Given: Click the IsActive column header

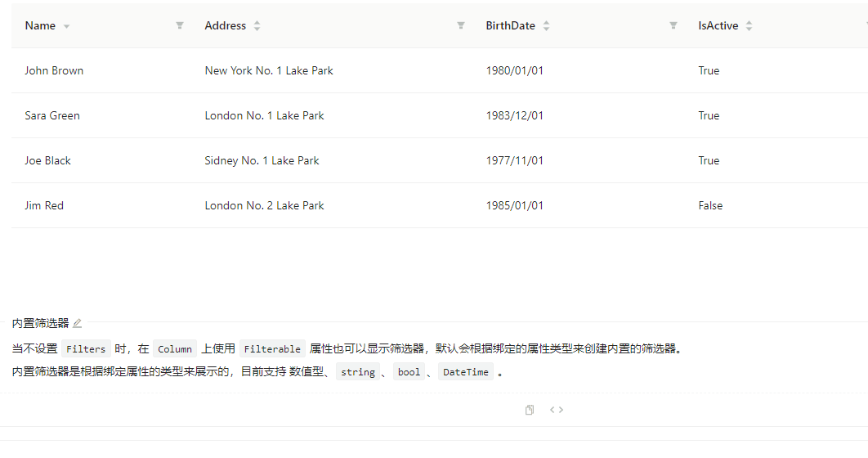Looking at the screenshot, I should [x=718, y=25].
